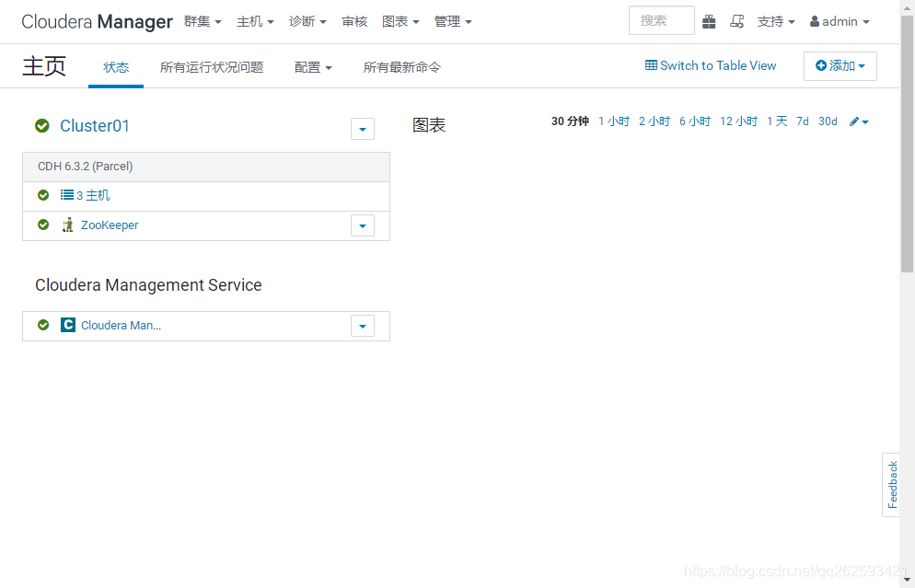The width and height of the screenshot is (915, 588).
Task: Select the 状态 status tab
Action: 116,68
